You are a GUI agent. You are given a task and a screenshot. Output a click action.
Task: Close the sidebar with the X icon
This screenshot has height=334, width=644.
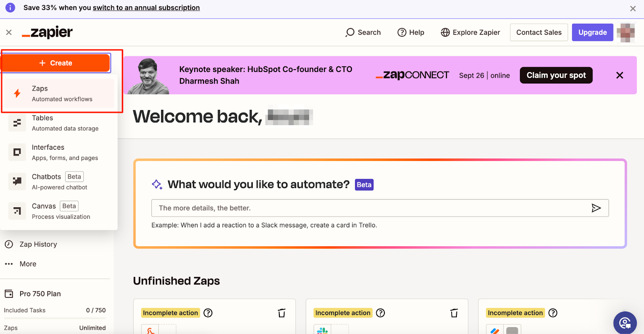pos(9,32)
